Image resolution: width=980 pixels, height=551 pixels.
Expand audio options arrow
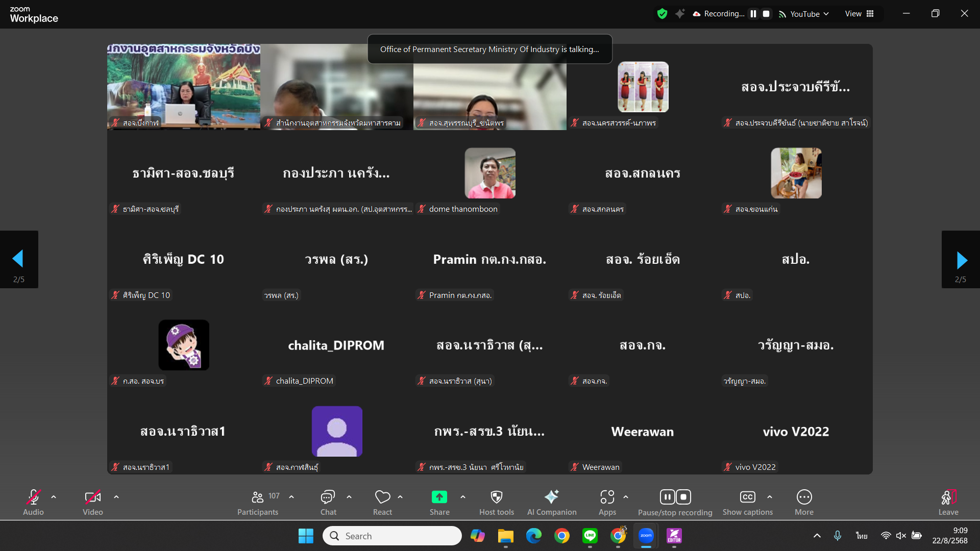tap(54, 497)
